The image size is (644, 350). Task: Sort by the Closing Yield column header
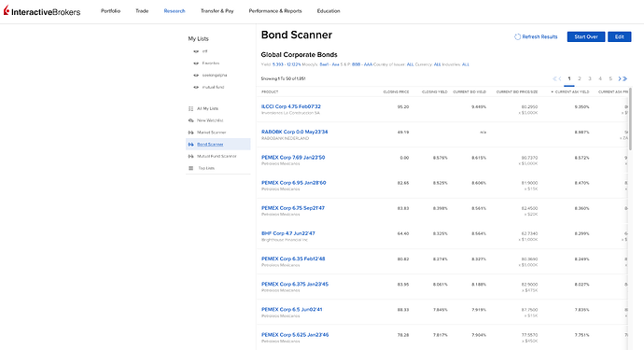coord(435,92)
